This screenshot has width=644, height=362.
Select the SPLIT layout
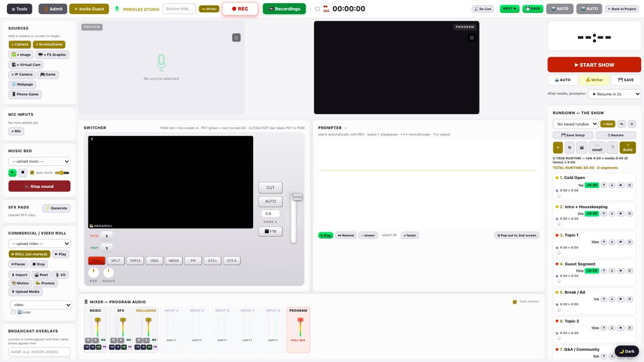[x=116, y=261]
